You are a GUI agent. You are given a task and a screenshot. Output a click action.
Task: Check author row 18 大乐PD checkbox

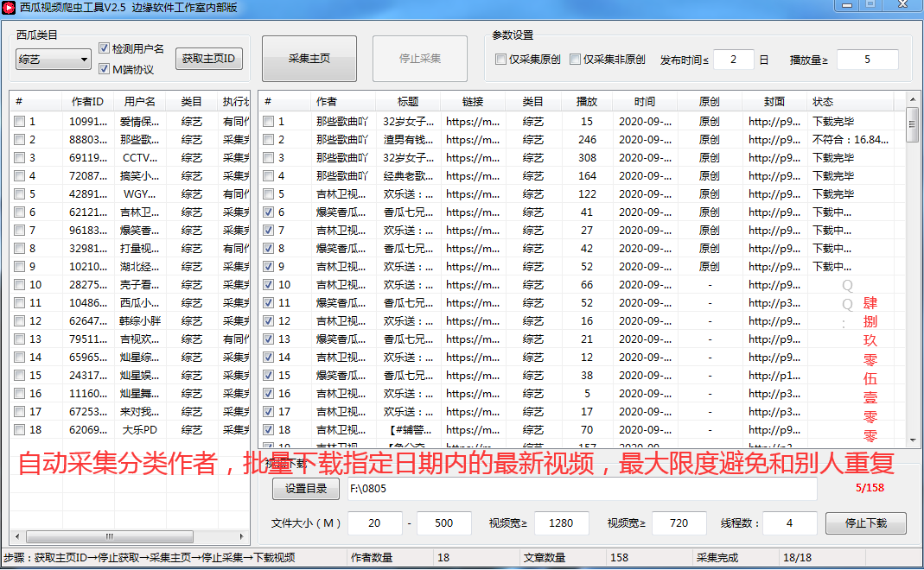tap(19, 430)
